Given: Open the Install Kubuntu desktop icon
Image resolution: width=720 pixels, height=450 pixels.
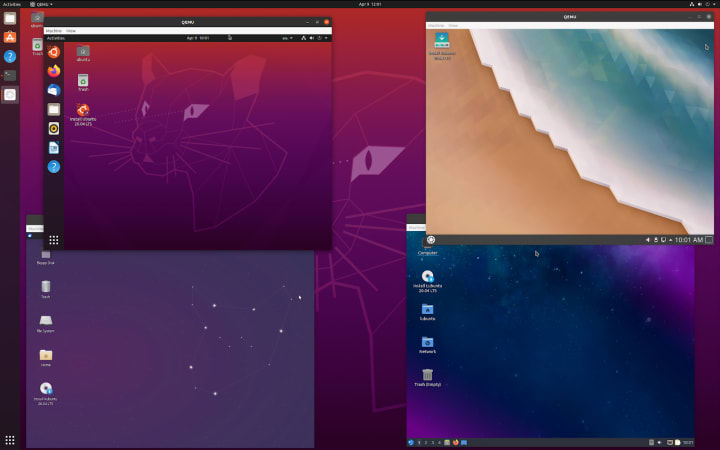Looking at the screenshot, I should click(x=442, y=46).
